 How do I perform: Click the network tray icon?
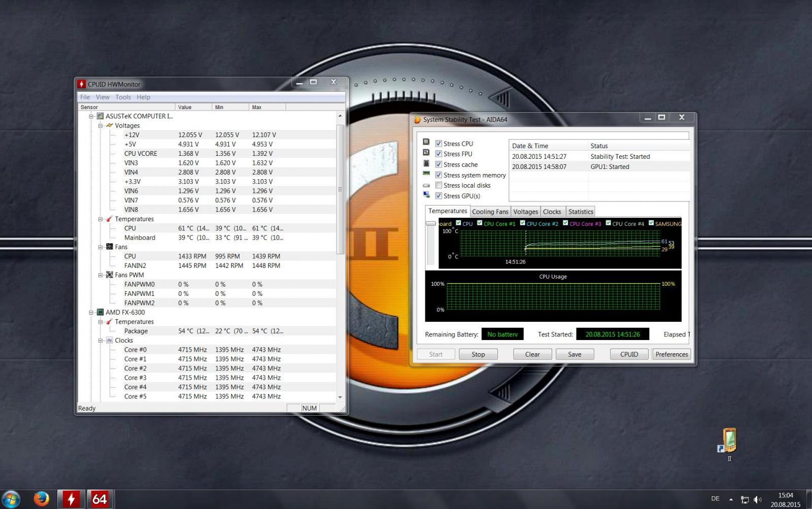click(745, 499)
